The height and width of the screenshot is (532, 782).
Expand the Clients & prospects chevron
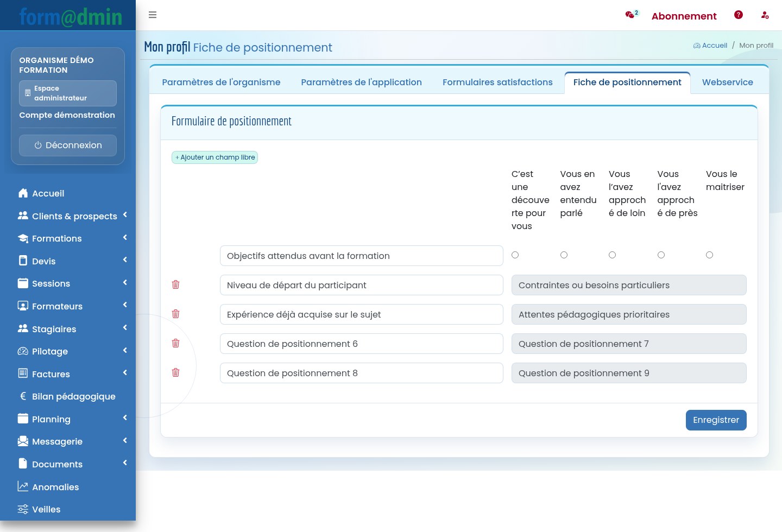(125, 215)
